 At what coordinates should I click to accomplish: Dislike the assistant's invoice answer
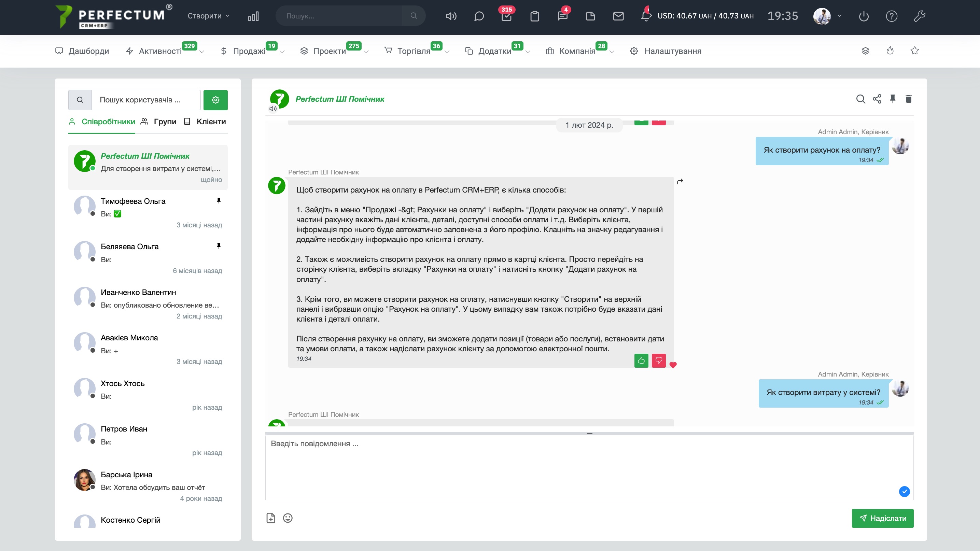click(659, 361)
